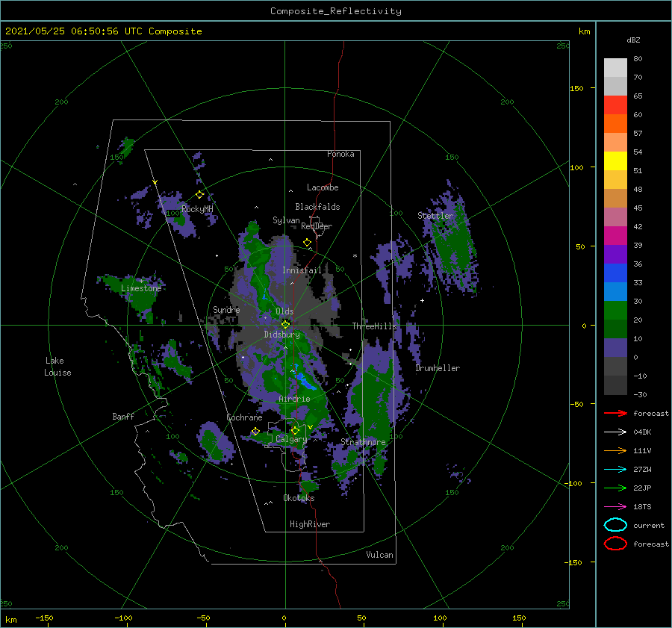Click the yellow diamond marker near RockyMH
The width and height of the screenshot is (672, 628).
199,195
